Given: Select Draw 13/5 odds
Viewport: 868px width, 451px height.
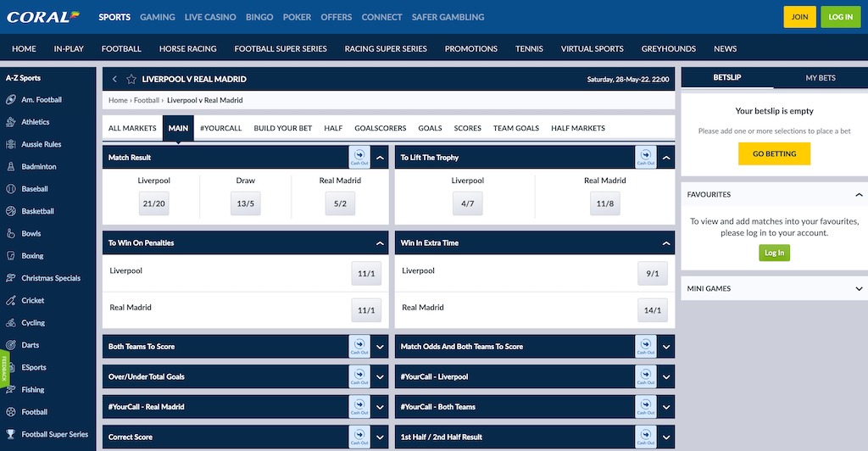Looking at the screenshot, I should coord(245,203).
